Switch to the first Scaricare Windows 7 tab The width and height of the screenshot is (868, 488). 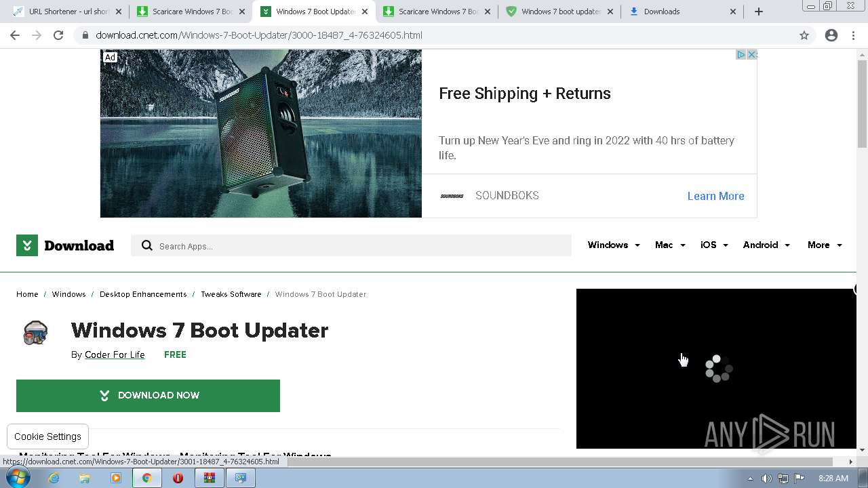pos(191,12)
